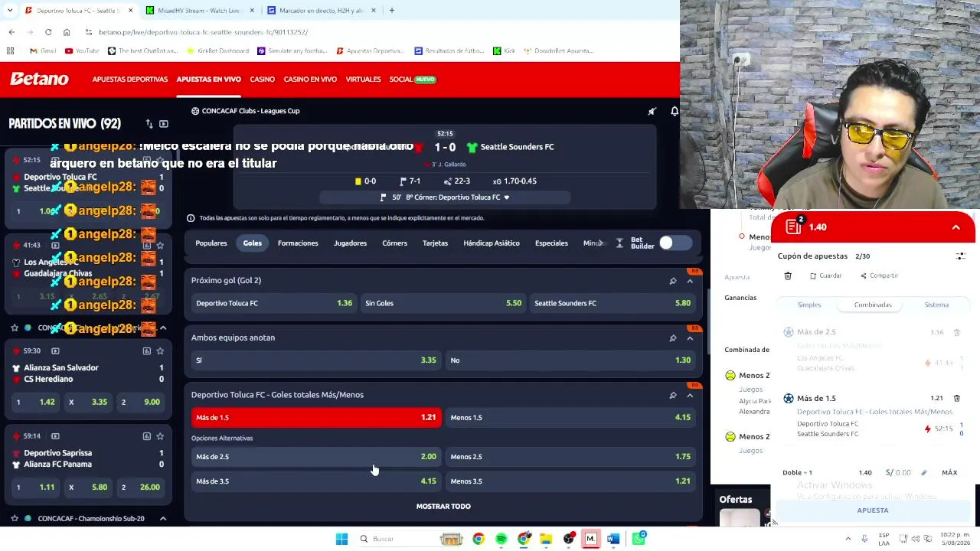Image resolution: width=980 pixels, height=551 pixels.
Task: Choose Sí for both teams to score
Action: 316,360
